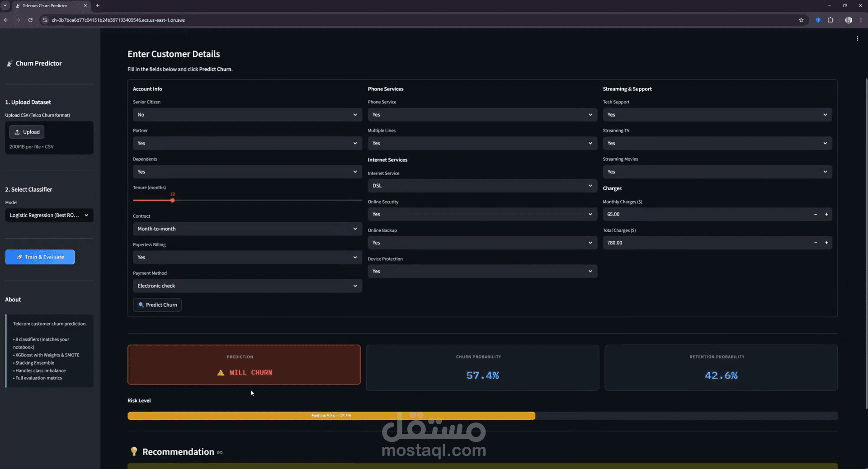Open the Streaming Movies dropdown
Viewport: 868px width, 469px height.
coord(717,172)
